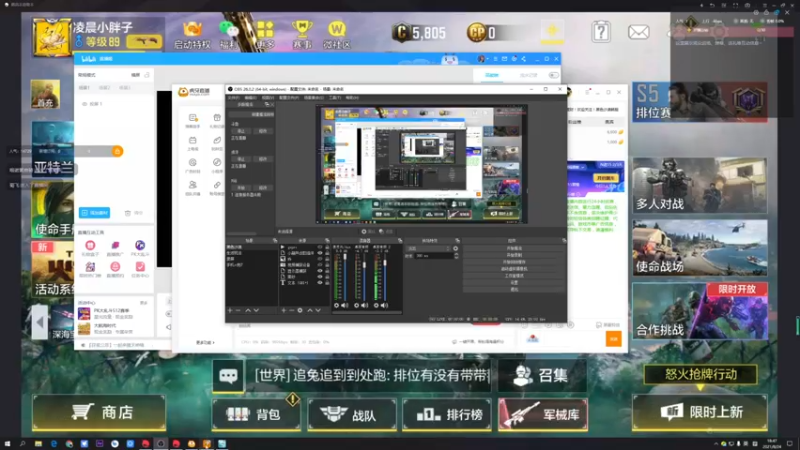
Task: Lock the 显示器捕获 source
Action: click(x=327, y=271)
